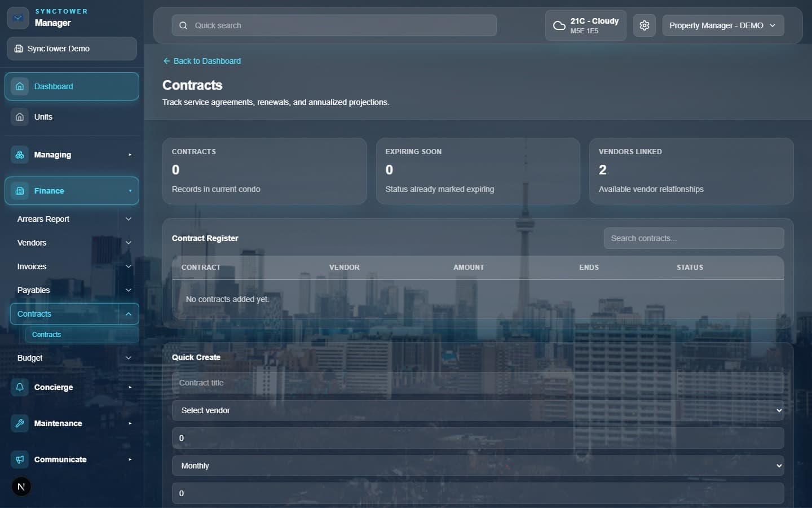This screenshot has height=508, width=812.
Task: Click the Units house icon
Action: 20,117
